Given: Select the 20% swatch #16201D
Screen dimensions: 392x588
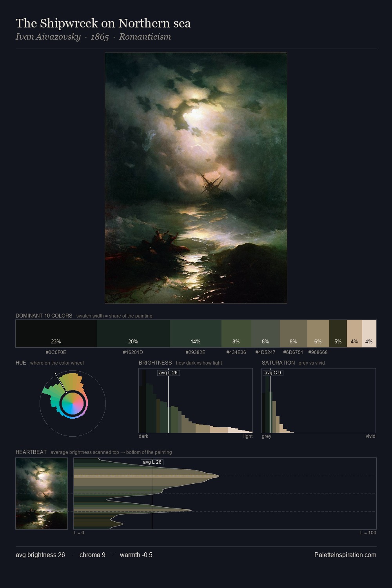Looking at the screenshot, I should pos(133,334).
